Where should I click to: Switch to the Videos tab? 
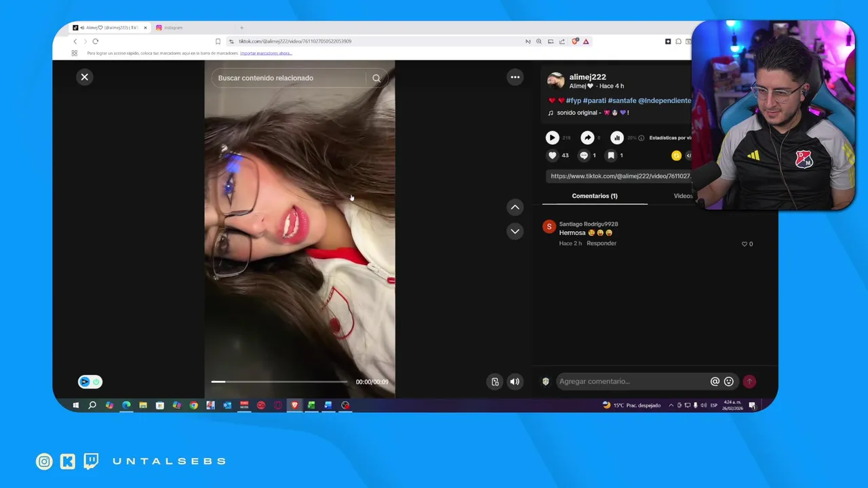[682, 196]
